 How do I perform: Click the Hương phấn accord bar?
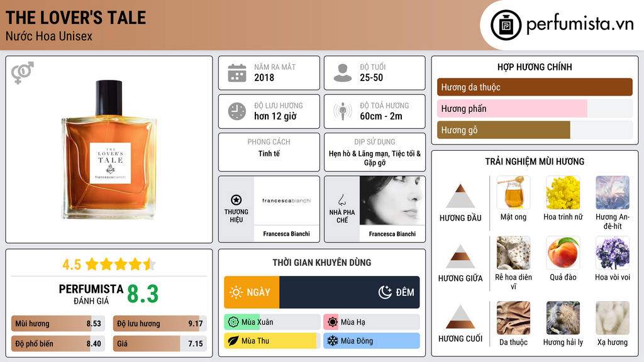(x=535, y=108)
